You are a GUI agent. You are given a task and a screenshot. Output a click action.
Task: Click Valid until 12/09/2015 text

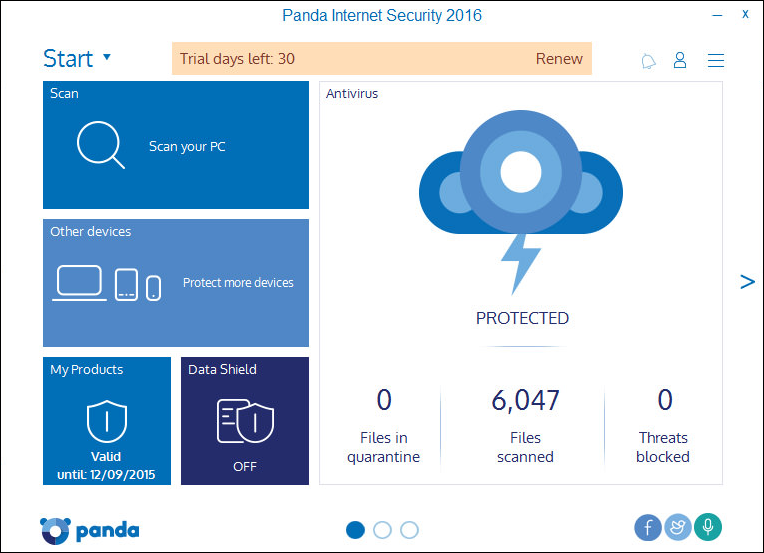coord(106,465)
